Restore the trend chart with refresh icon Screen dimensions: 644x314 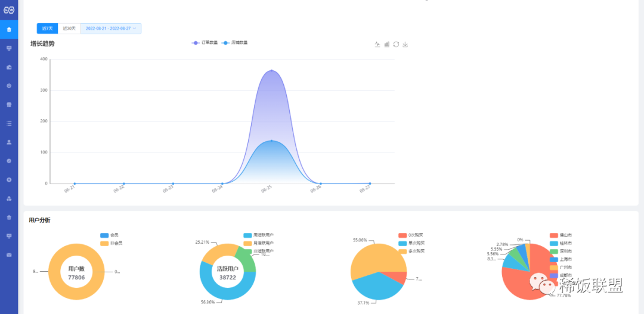(x=396, y=44)
